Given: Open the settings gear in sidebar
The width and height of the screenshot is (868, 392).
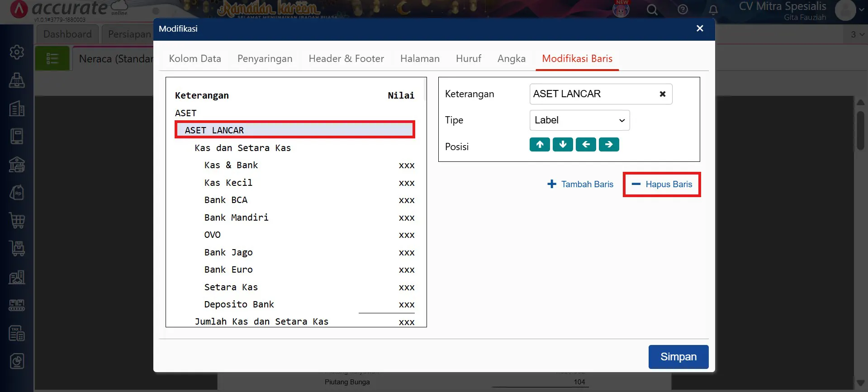Looking at the screenshot, I should tap(17, 52).
